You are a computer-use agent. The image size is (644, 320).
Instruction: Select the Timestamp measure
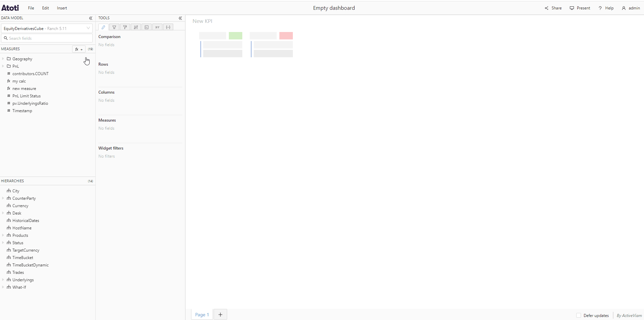click(x=22, y=111)
